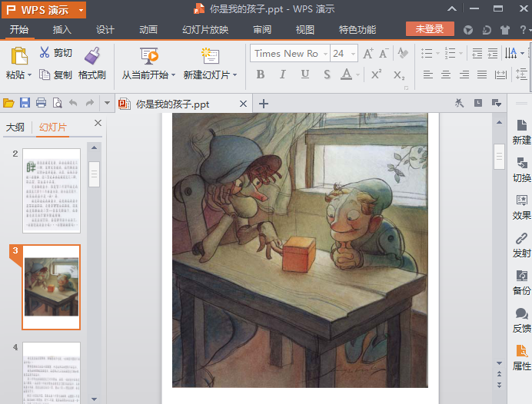Open font color dropdown arrow

pyautogui.click(x=357, y=75)
